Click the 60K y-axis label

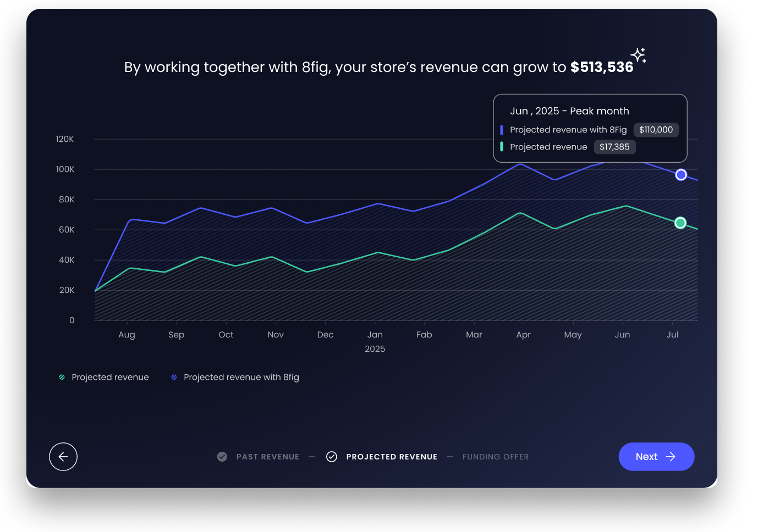click(x=67, y=230)
